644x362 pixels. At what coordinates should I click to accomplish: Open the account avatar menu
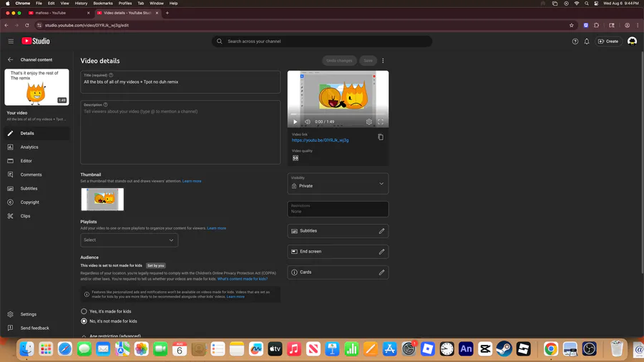point(632,41)
